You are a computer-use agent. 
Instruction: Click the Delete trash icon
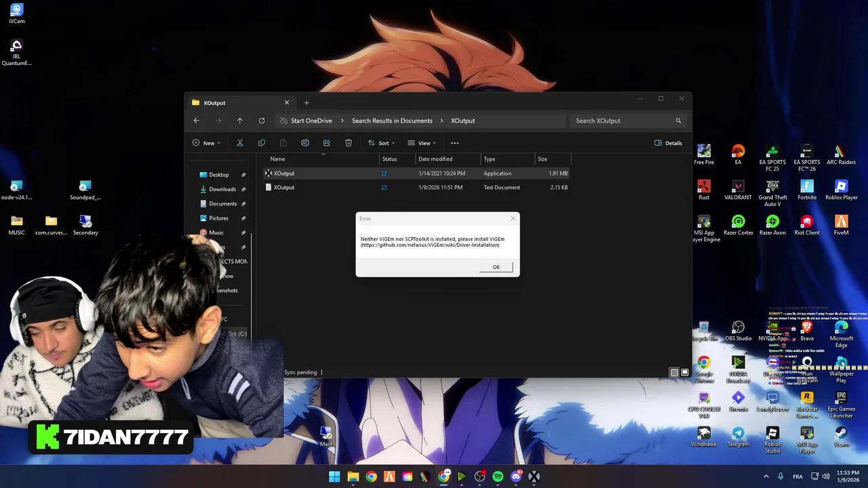(x=348, y=143)
